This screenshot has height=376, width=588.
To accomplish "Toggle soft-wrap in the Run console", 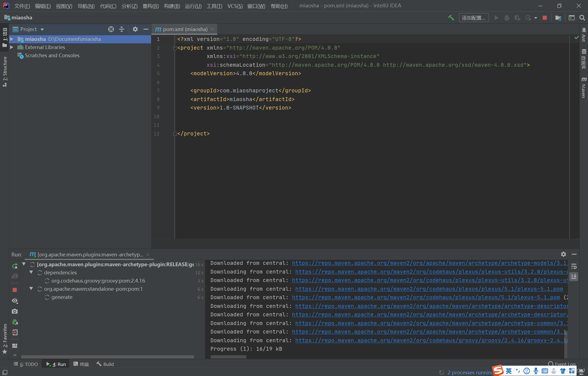I will click(574, 266).
